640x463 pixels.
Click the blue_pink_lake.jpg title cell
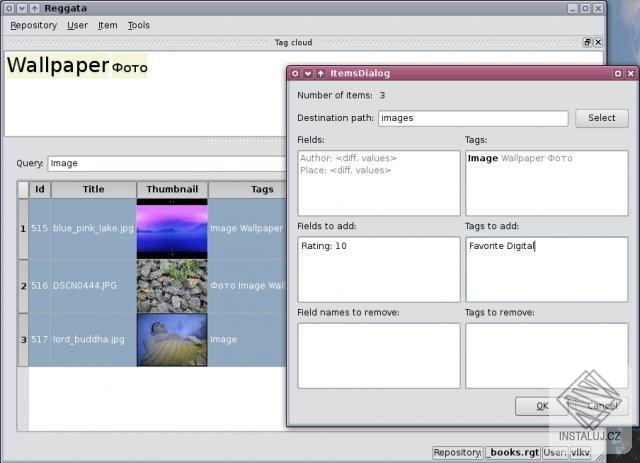pos(93,229)
